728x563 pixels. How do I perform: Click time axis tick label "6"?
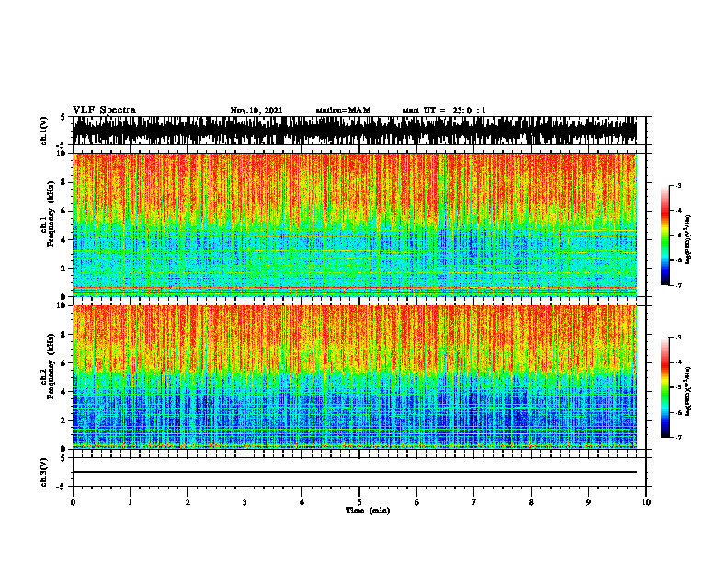[x=416, y=502]
